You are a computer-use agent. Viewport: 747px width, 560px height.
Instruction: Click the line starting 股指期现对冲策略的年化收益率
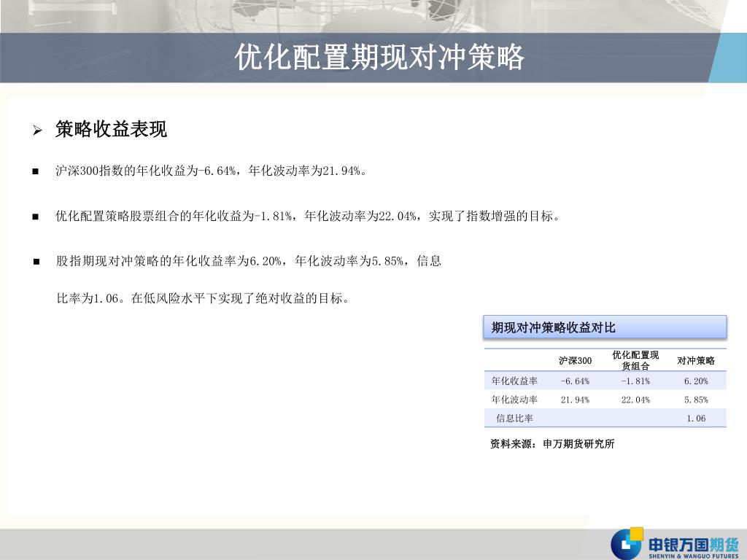point(249,261)
